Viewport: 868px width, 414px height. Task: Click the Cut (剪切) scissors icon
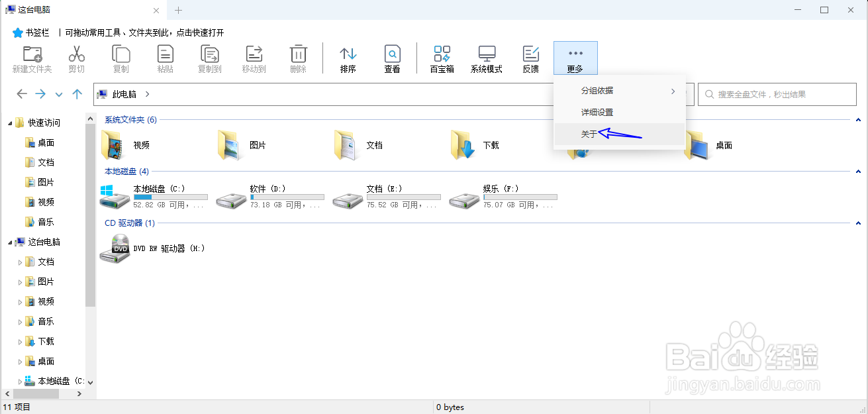(x=77, y=58)
